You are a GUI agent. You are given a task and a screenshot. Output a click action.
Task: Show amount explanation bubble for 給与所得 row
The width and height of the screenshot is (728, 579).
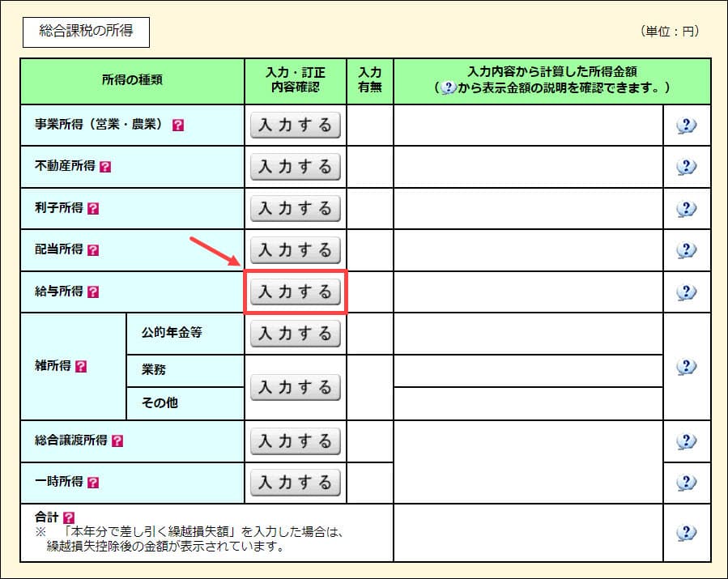click(686, 292)
